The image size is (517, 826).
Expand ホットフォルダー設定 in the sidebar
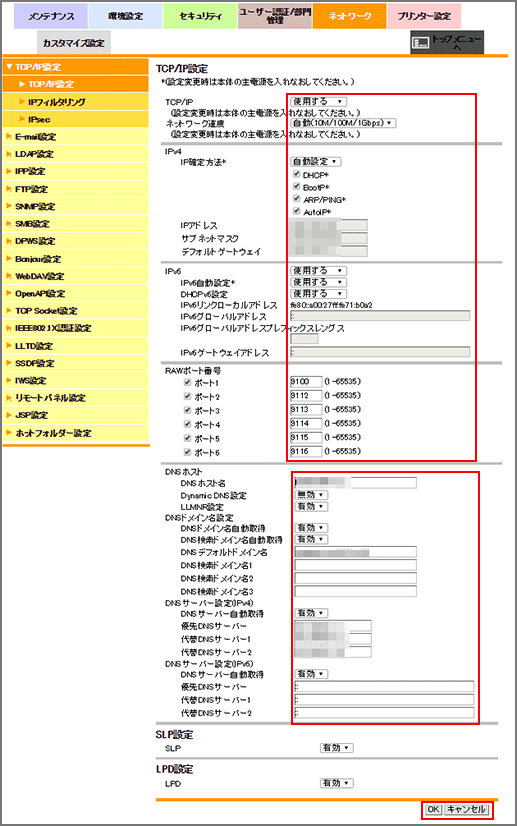click(x=75, y=433)
